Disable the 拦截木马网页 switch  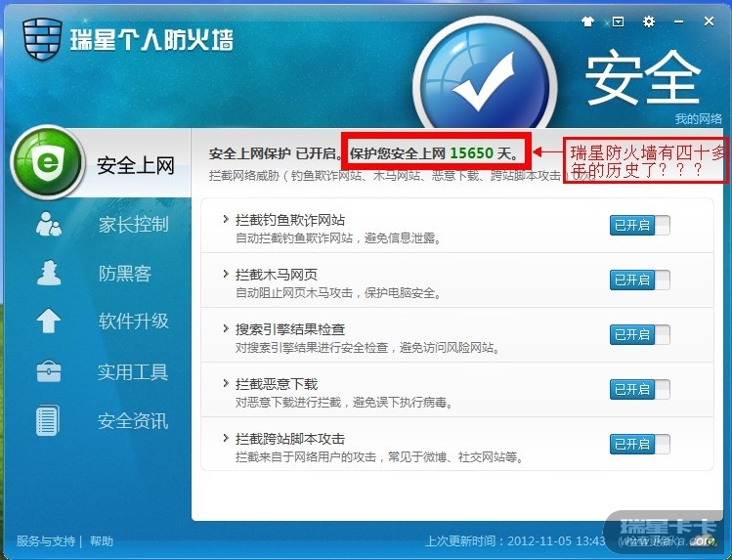click(x=639, y=280)
